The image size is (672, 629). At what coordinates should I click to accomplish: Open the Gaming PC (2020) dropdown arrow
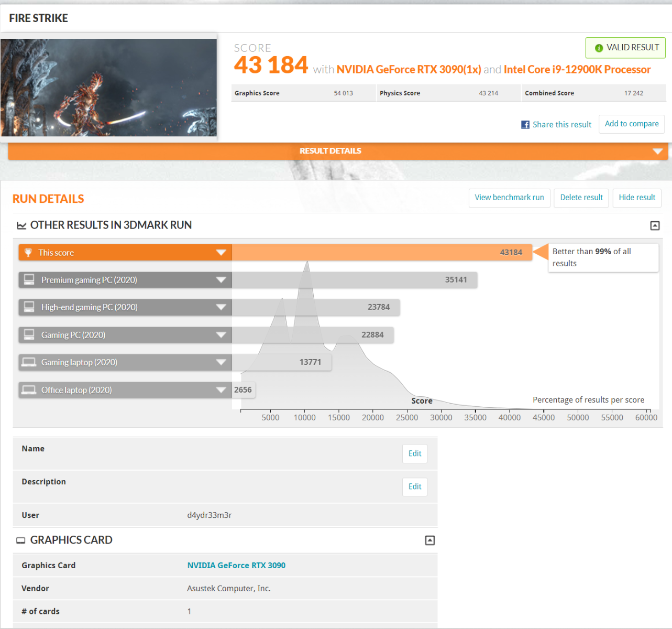(221, 335)
